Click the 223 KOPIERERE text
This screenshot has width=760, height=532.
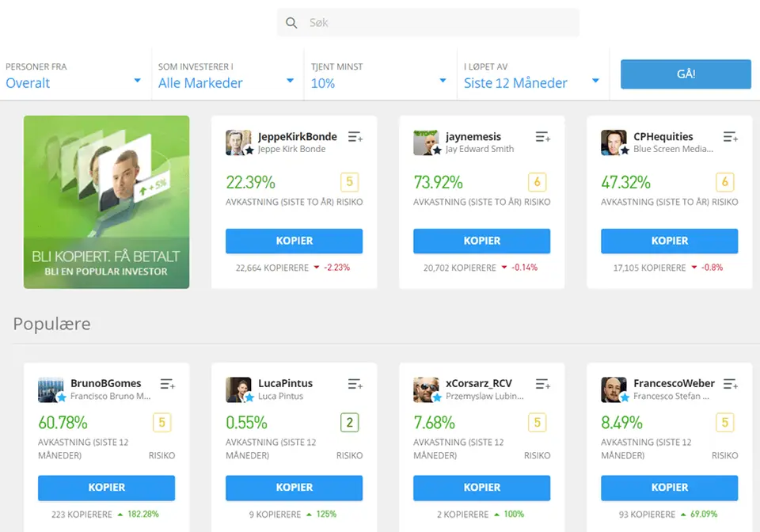click(82, 515)
